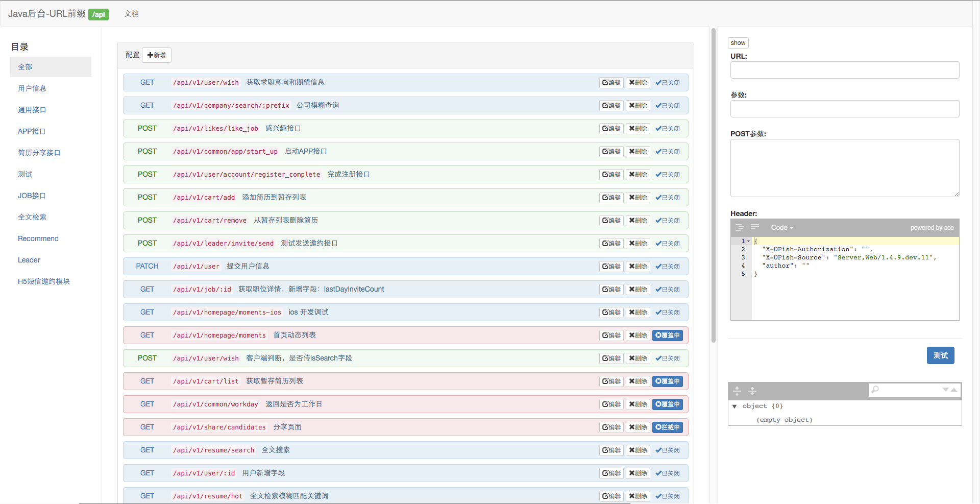Image resolution: width=980 pixels, height=504 pixels.
Task: Select 全部 in the 目录 sidebar
Action: click(51, 67)
